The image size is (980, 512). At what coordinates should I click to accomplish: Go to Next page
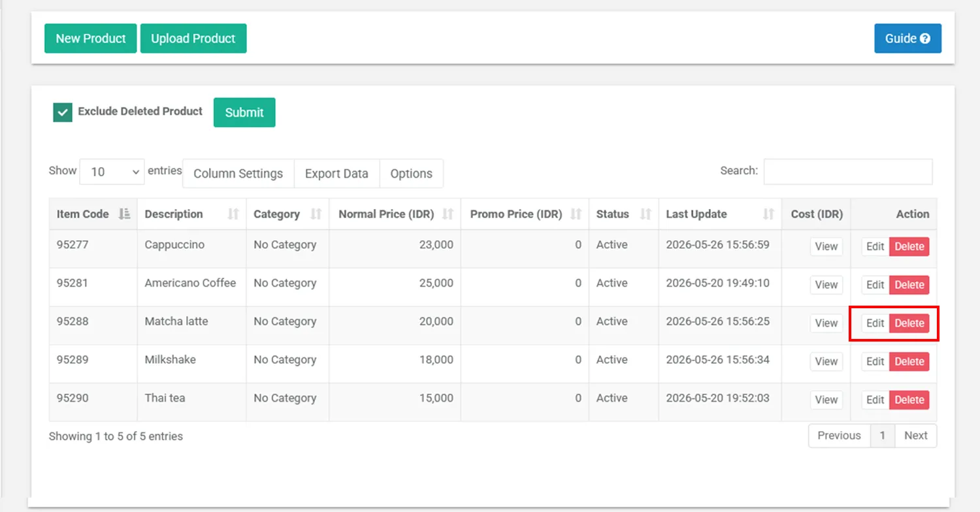pyautogui.click(x=915, y=436)
